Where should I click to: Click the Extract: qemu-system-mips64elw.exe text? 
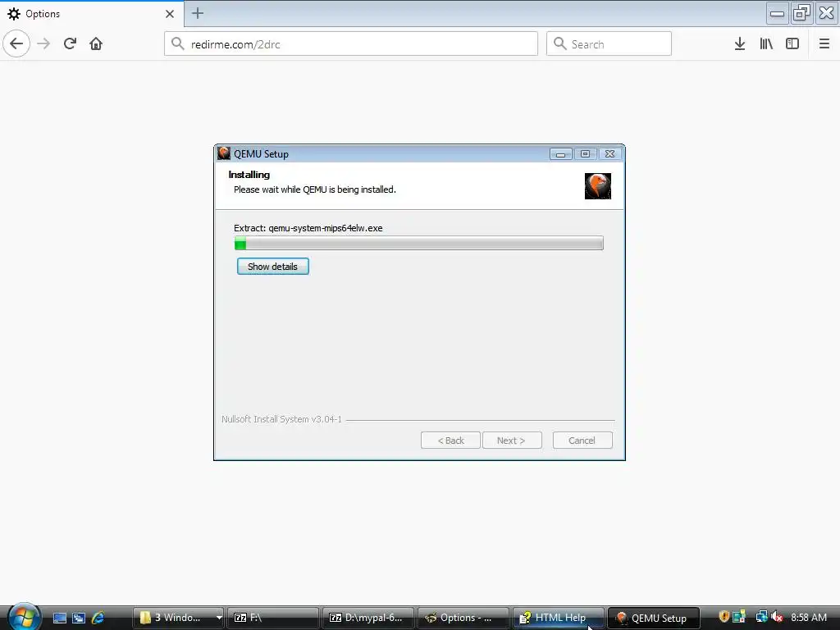click(308, 228)
